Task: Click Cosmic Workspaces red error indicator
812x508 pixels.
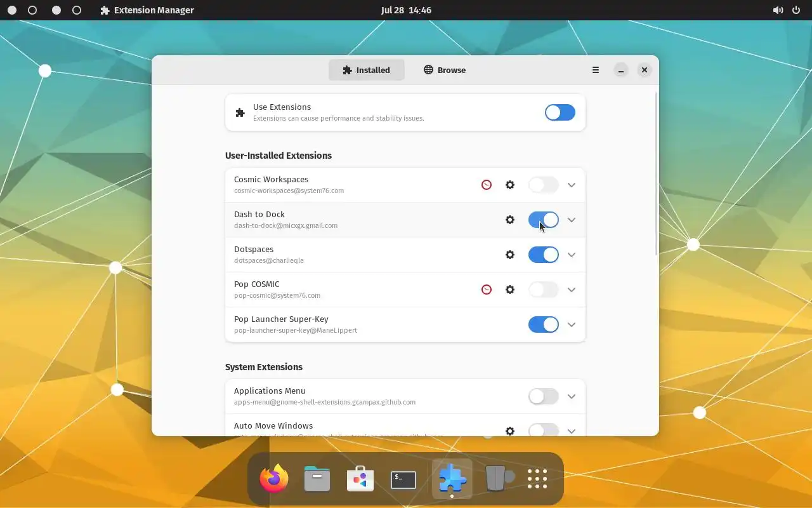Action: point(487,185)
